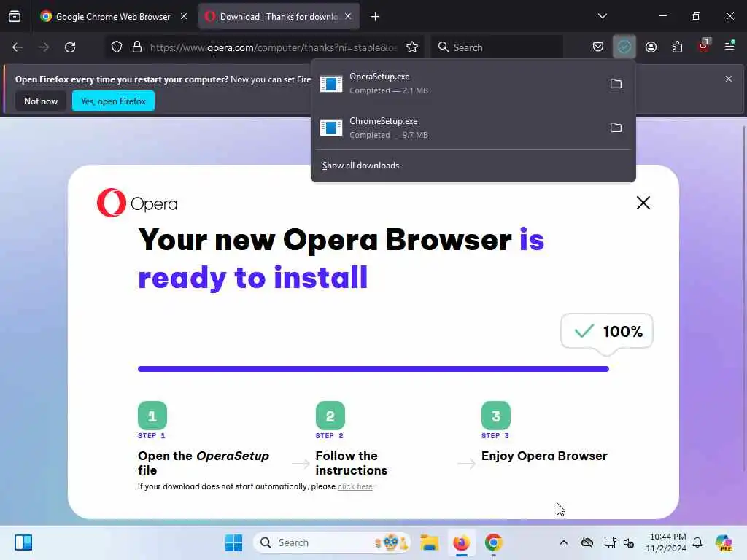Click the site lock padlock icon

point(137,47)
